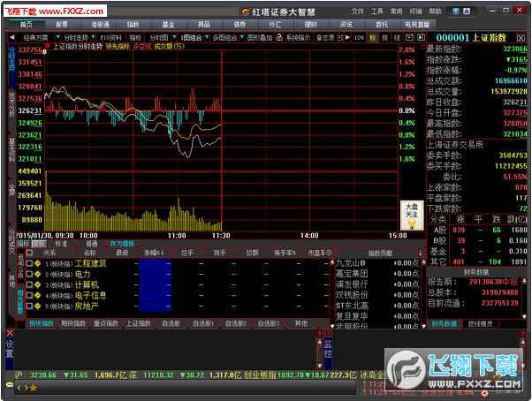The image size is (532, 401).
Task: Click the blue shield icon in title bar
Action: click(456, 11)
